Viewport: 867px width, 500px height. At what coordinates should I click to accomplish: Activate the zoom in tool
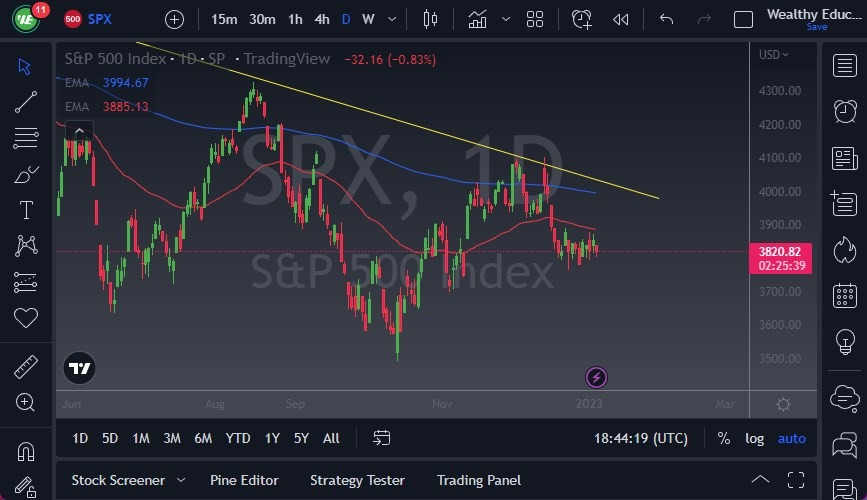click(x=25, y=402)
